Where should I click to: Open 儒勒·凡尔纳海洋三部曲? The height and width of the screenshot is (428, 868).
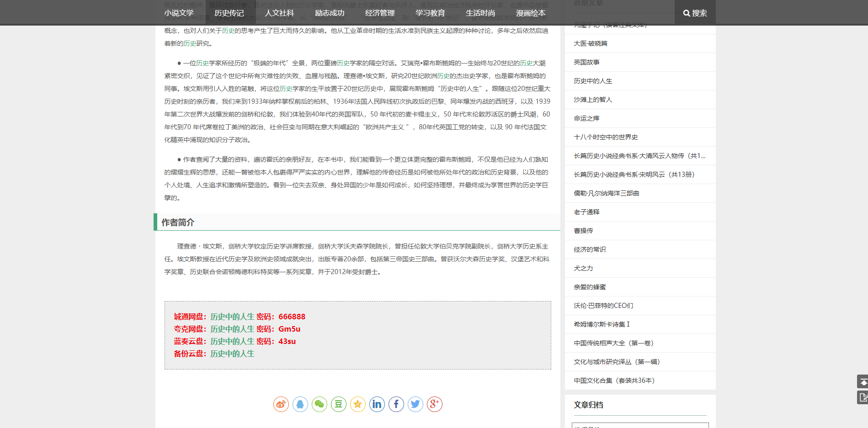[607, 193]
